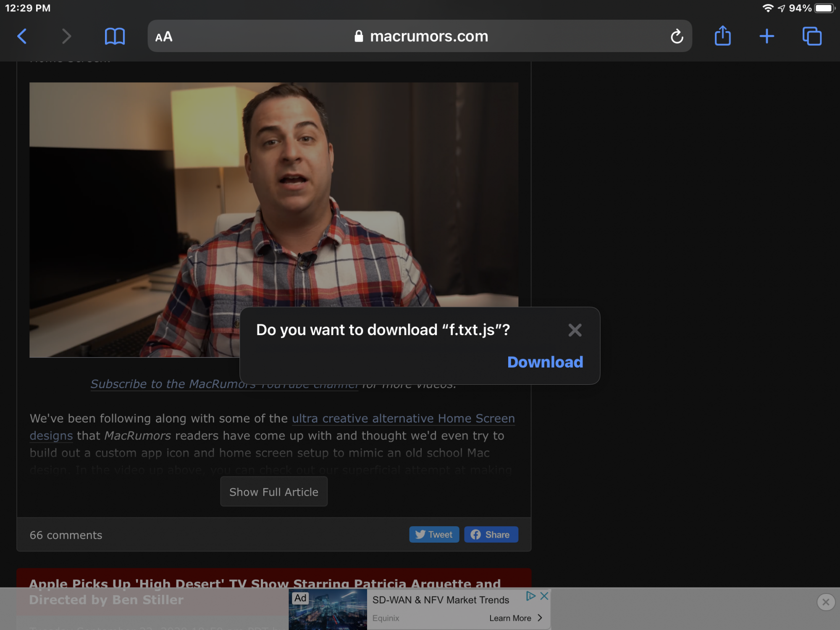Open the AA reader view menu
Image resolution: width=840 pixels, height=630 pixels.
pyautogui.click(x=164, y=37)
